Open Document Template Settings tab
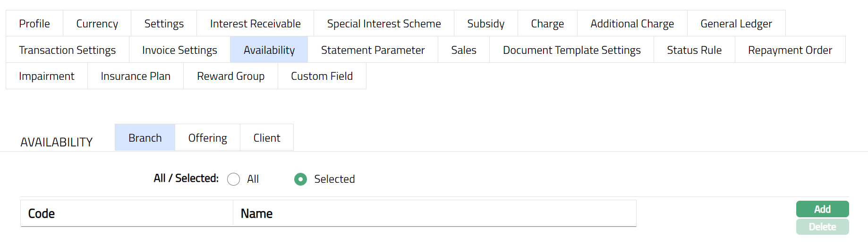The image size is (868, 247). coord(571,50)
